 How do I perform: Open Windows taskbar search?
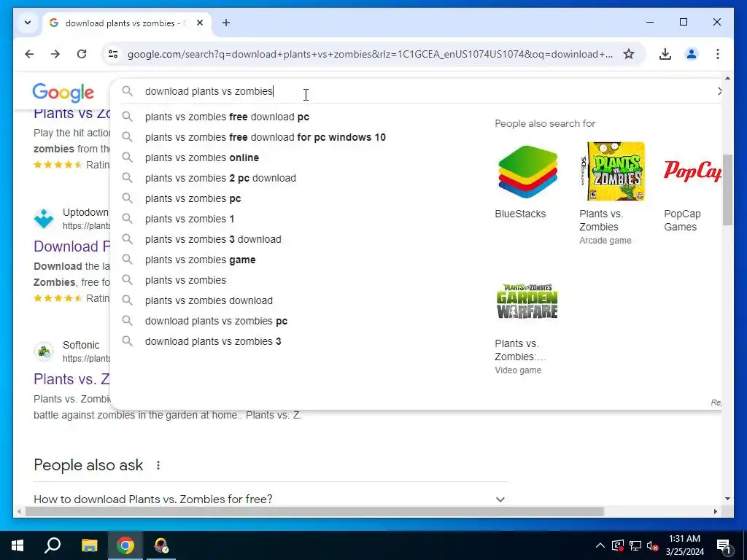pyautogui.click(x=53, y=545)
